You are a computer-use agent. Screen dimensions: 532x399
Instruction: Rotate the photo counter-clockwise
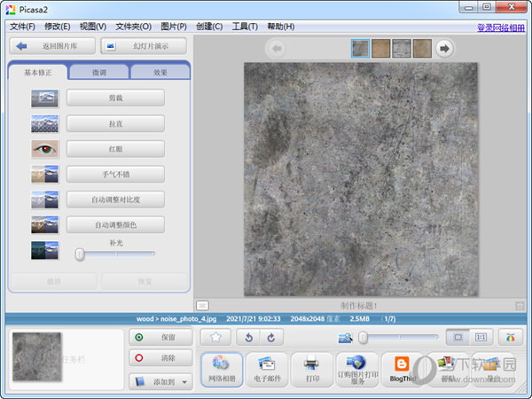click(250, 337)
